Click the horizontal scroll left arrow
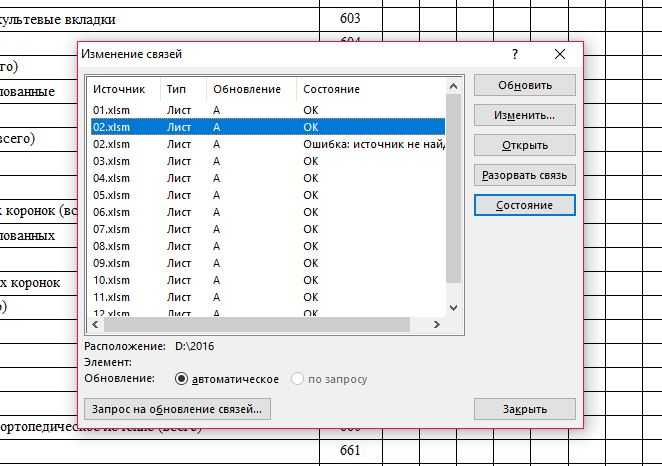The image size is (662, 466). click(95, 324)
